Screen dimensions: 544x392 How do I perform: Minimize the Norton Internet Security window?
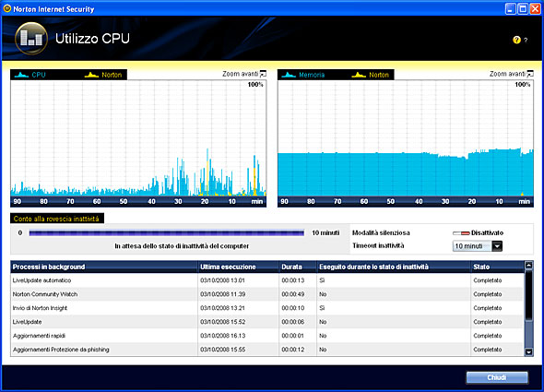click(x=510, y=8)
